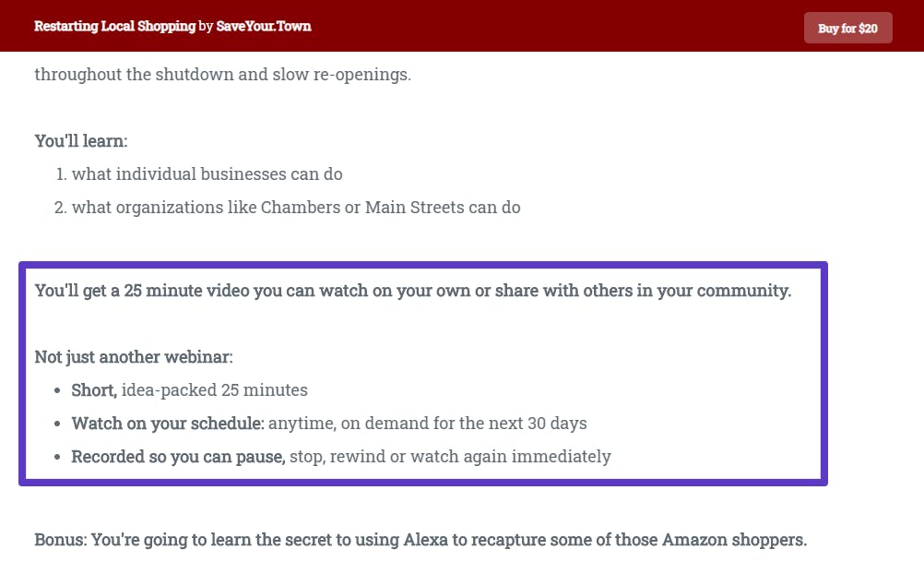This screenshot has height=562, width=924.
Task: Click the "25 minute video" sentence
Action: 413,290
